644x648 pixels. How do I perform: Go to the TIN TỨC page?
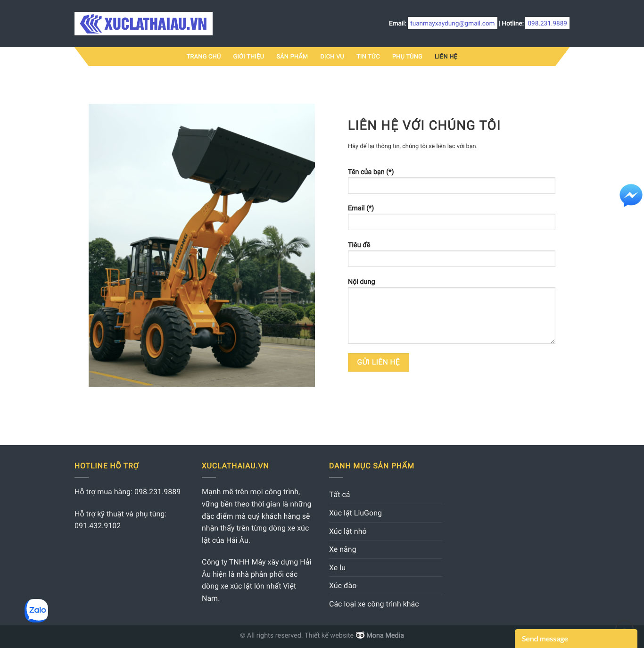(368, 57)
